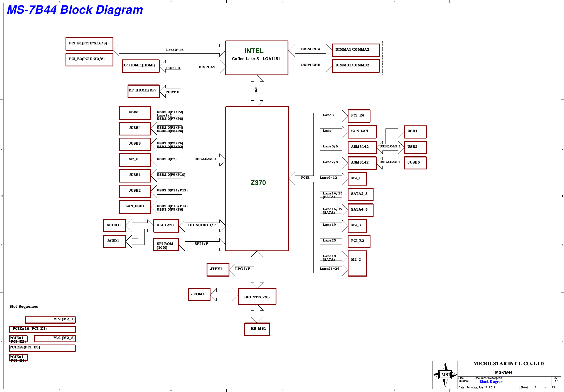Click the MSI star logo in title block
The height and width of the screenshot is (392, 564).
[445, 374]
